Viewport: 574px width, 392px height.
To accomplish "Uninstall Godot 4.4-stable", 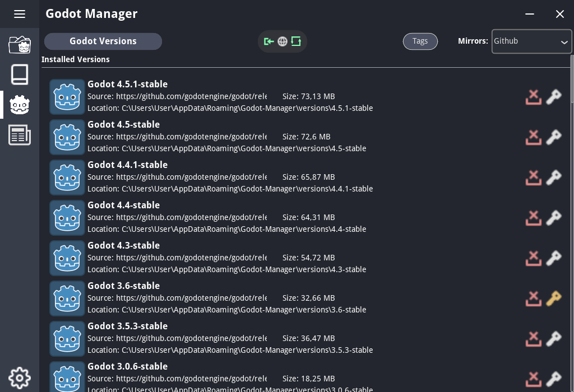I will coord(534,218).
